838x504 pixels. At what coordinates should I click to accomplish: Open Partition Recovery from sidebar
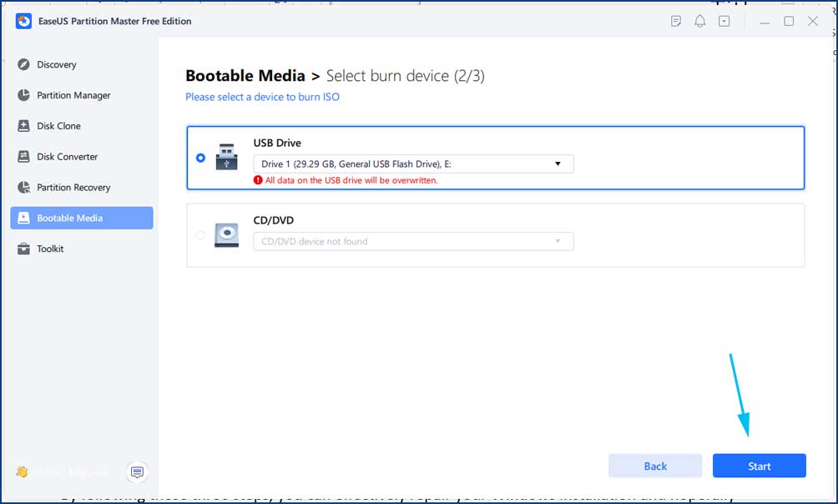pos(82,188)
